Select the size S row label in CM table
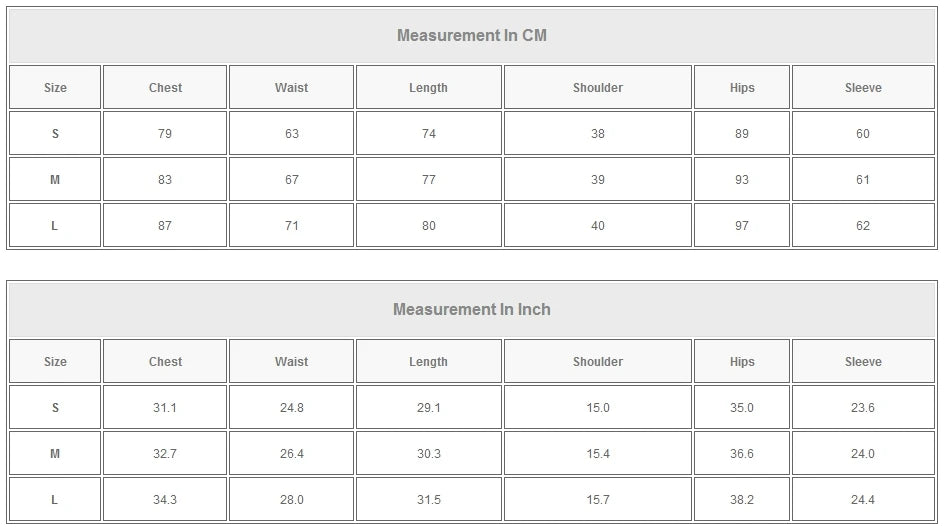This screenshot has width=944, height=529. coord(55,134)
